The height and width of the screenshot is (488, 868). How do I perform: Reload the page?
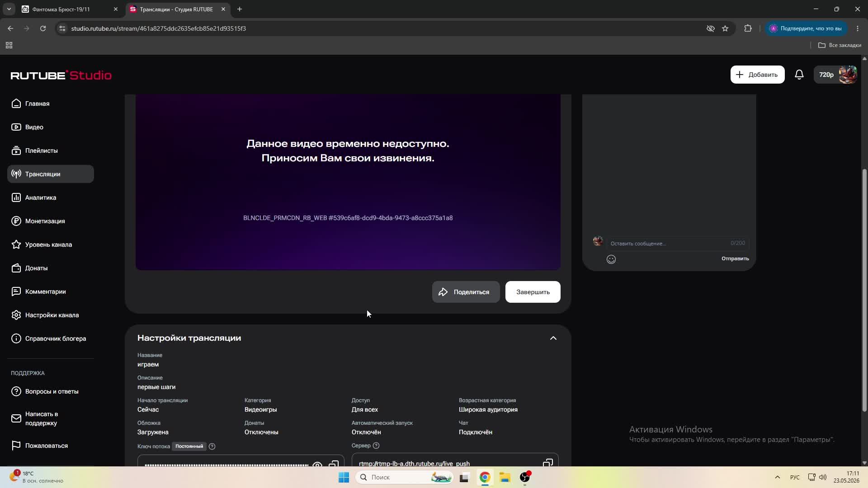pos(43,28)
